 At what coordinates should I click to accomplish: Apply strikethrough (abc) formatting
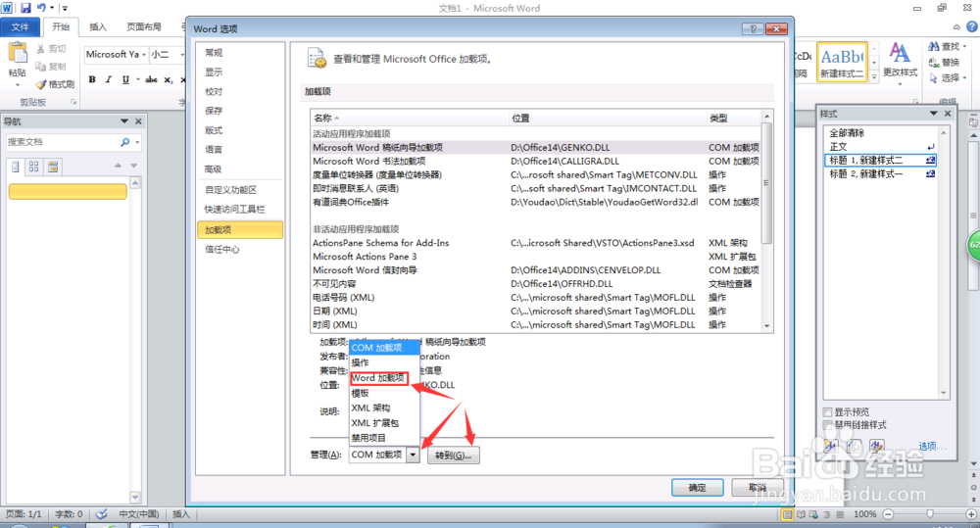pyautogui.click(x=151, y=79)
